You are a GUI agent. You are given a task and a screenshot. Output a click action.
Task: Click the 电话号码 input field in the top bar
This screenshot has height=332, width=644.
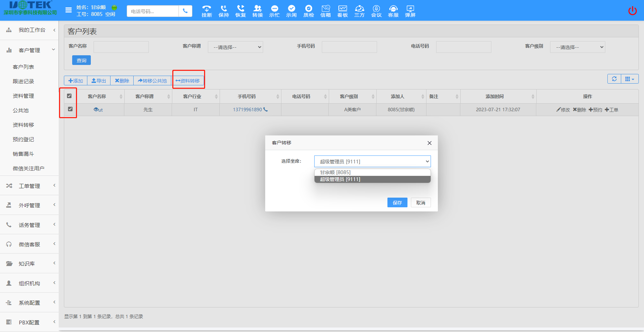pos(152,11)
